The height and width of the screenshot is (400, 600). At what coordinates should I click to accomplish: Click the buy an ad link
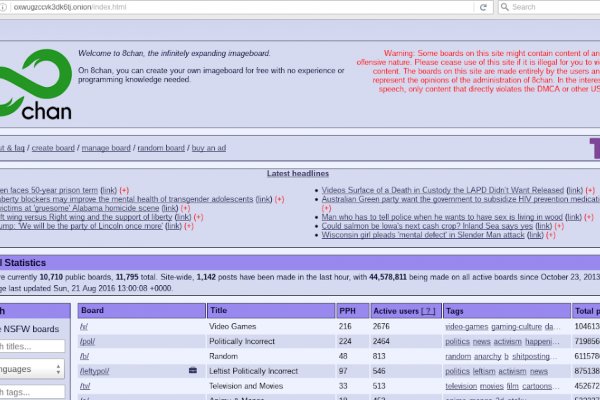point(209,148)
